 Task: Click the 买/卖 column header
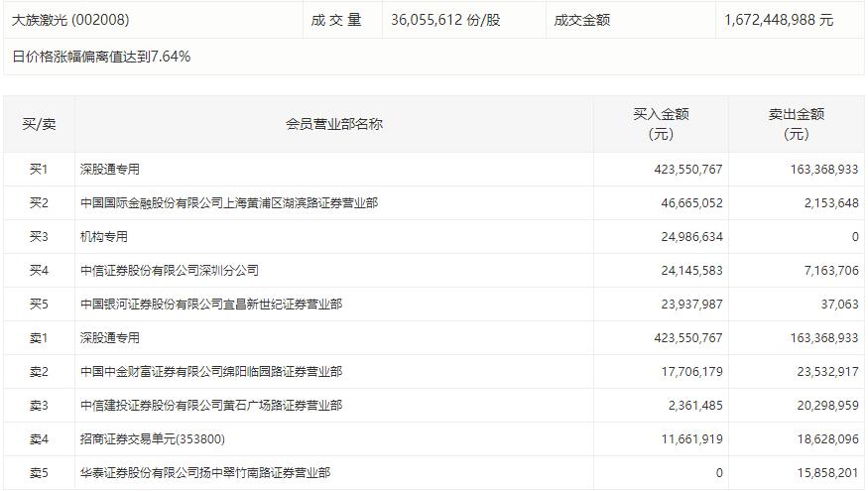pyautogui.click(x=39, y=124)
